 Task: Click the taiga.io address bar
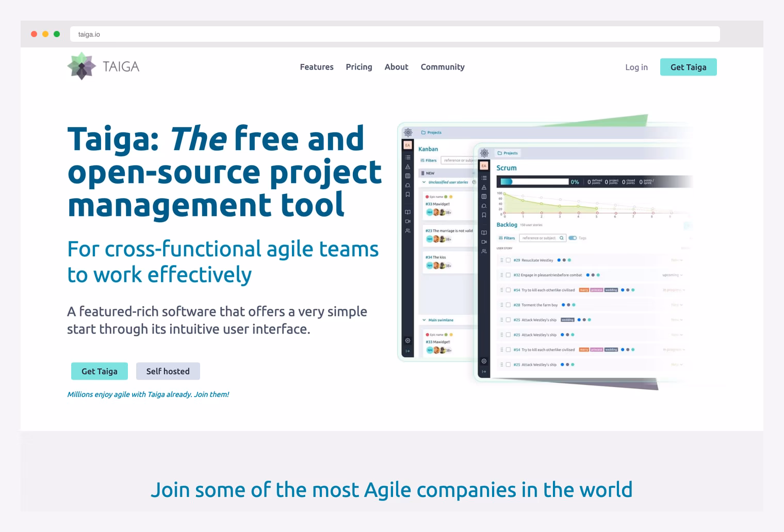[x=395, y=34]
